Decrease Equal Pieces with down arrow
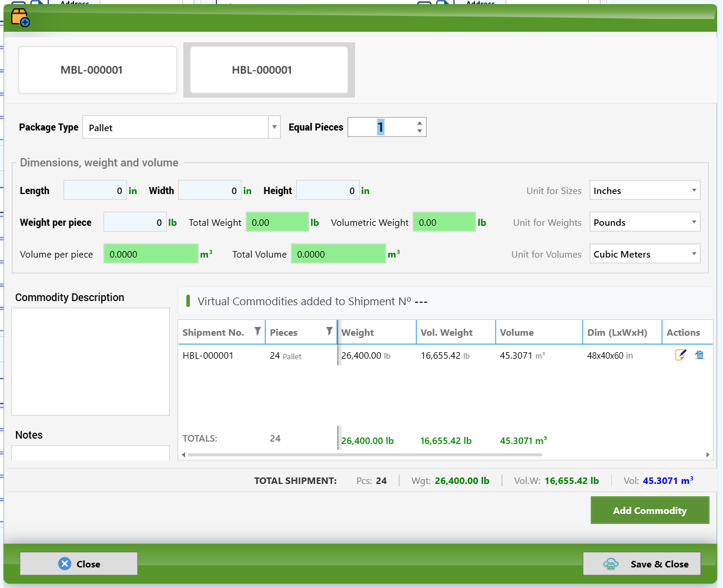The width and height of the screenshot is (723, 588). click(420, 131)
